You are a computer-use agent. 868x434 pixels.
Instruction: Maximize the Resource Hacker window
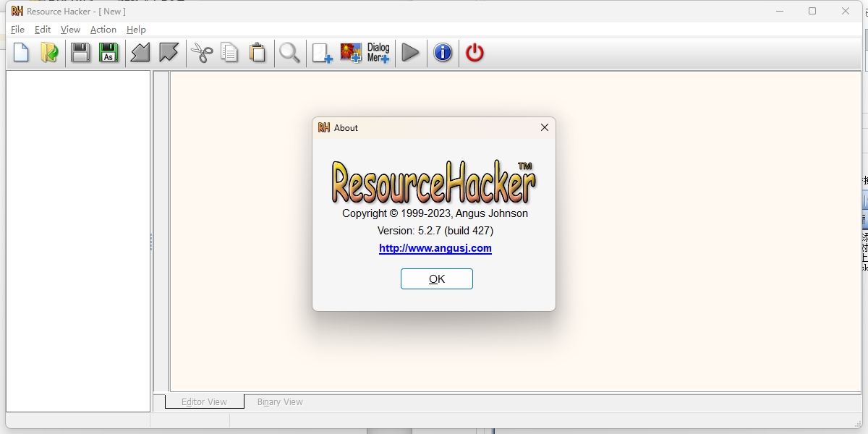pyautogui.click(x=812, y=11)
